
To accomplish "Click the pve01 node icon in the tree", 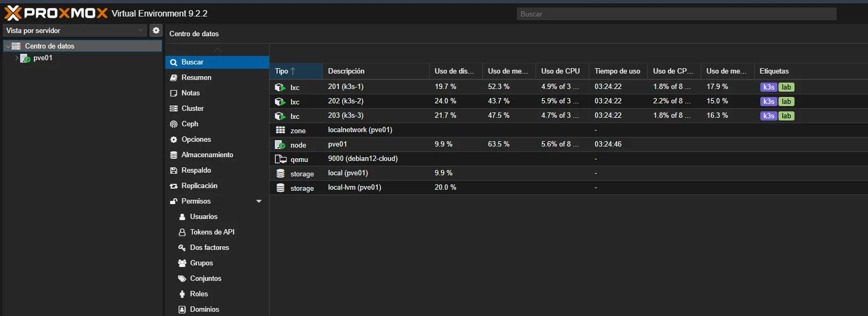I will click(25, 58).
